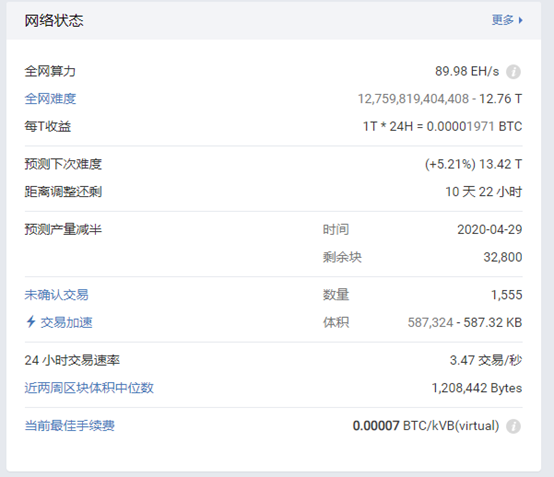The image size is (554, 477).
Task: Select the 89.98 EH/s hashrate value
Action: click(467, 71)
